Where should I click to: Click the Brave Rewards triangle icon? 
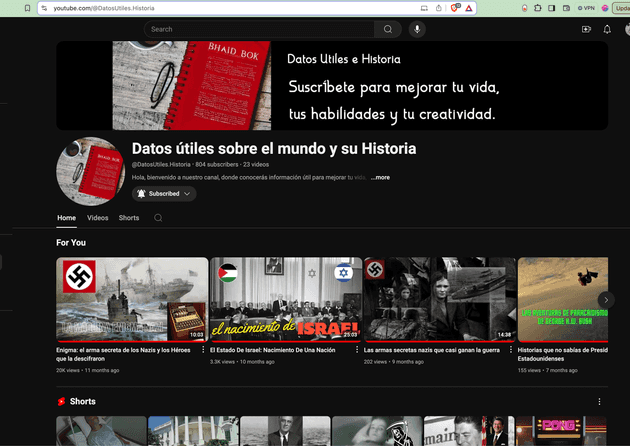(469, 8)
